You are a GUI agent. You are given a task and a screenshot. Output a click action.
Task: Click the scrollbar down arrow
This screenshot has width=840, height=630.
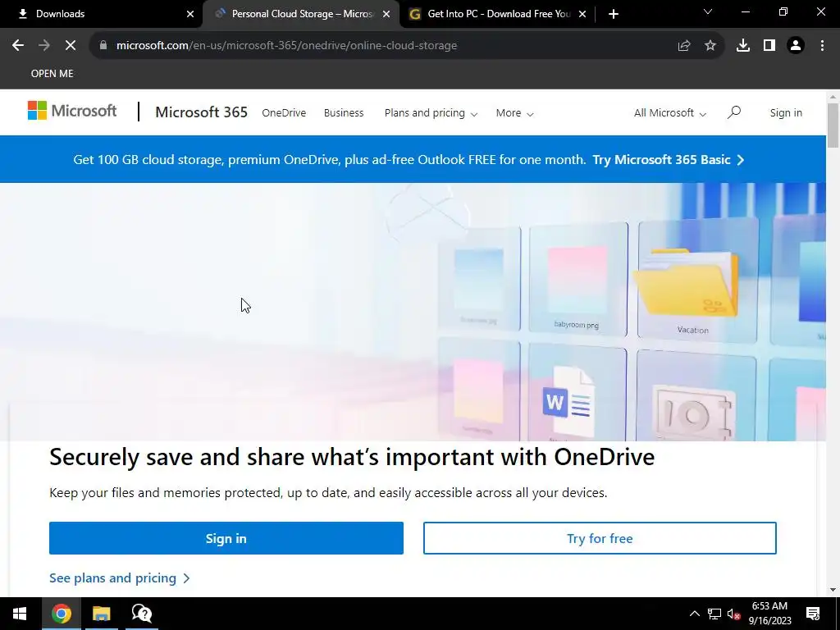(x=833, y=590)
